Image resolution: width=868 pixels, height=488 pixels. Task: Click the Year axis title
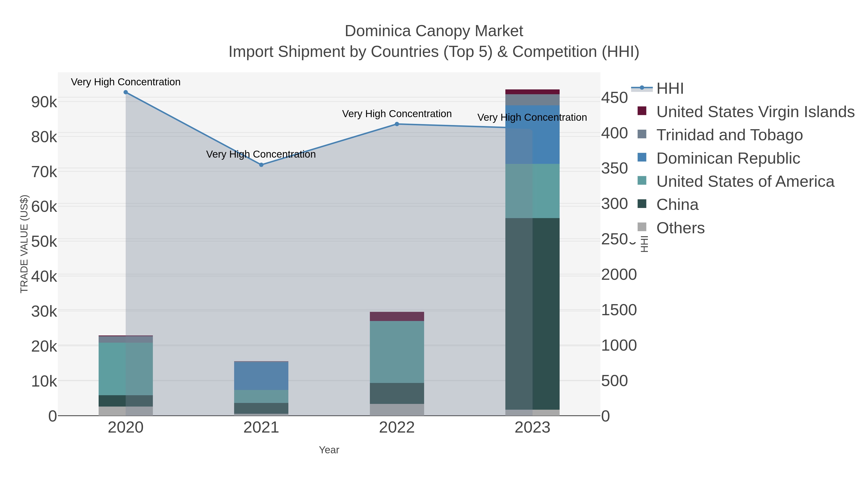329,450
